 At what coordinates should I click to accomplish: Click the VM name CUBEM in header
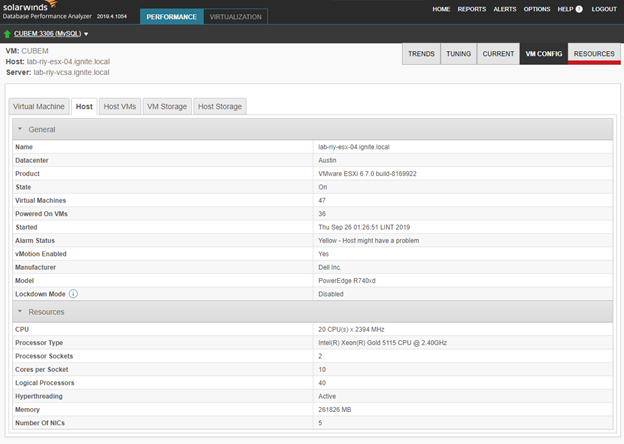[35, 51]
